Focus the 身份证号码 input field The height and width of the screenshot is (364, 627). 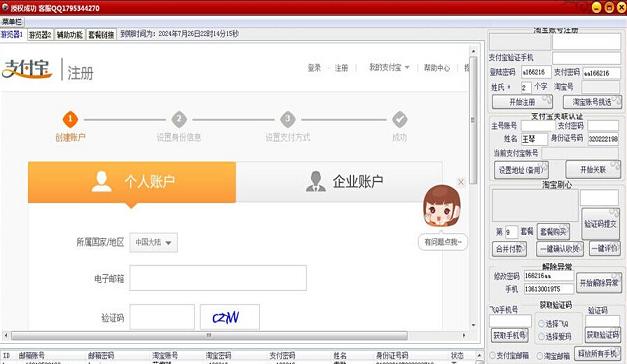603,139
